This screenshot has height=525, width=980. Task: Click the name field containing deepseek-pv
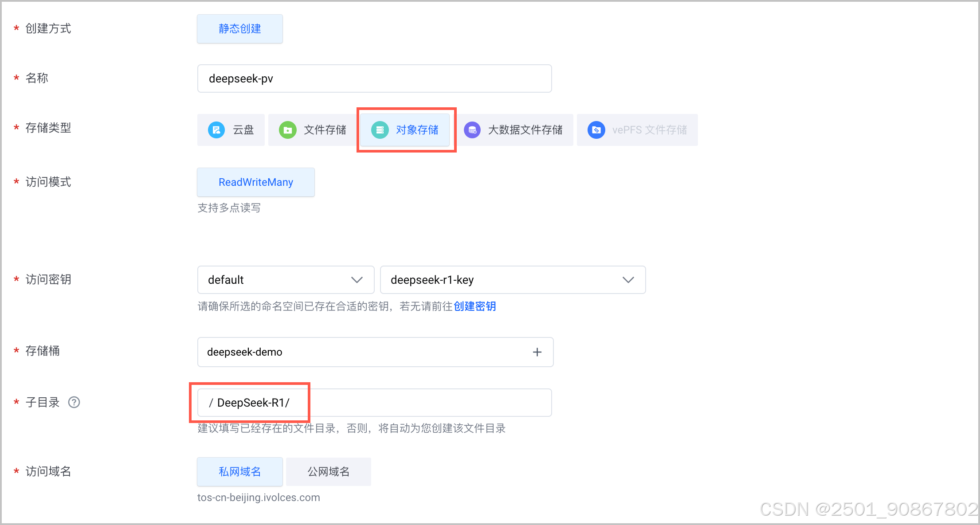pyautogui.click(x=374, y=78)
